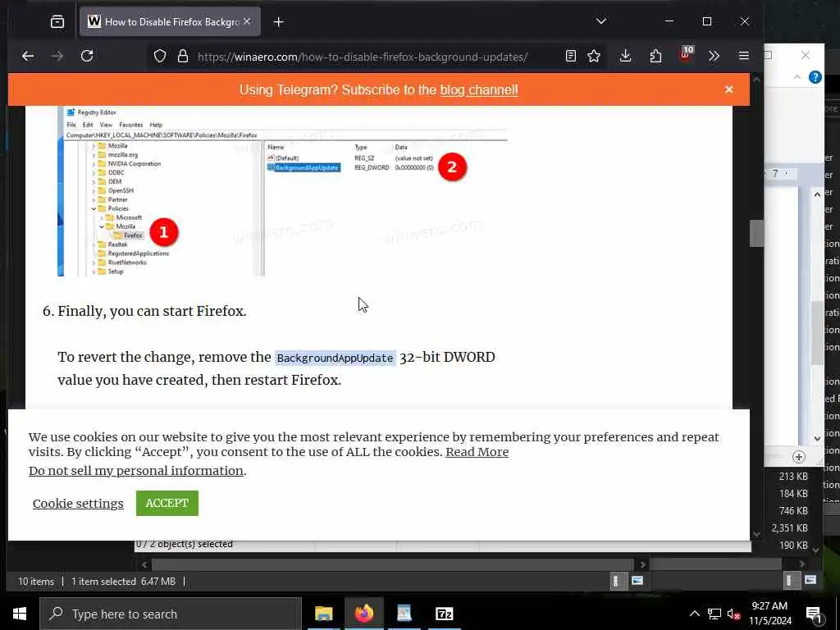Click the horizontal scrollbar left arrow

144,564
